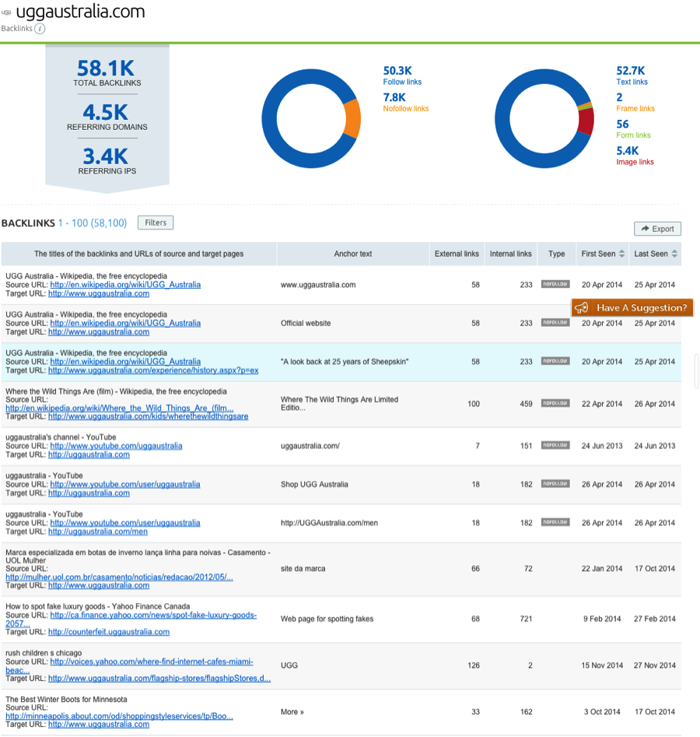Image resolution: width=700 pixels, height=737 pixels.
Task: Click nofollow badge in Shop UGG Australia row
Action: point(555,483)
